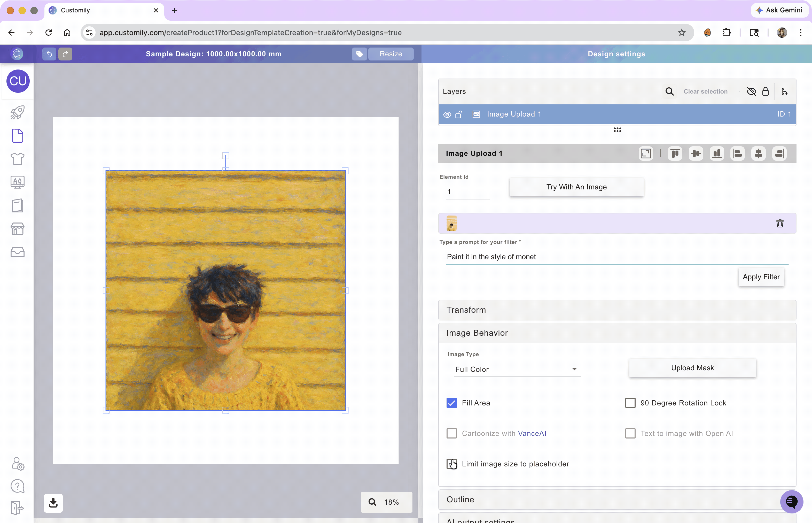Click Try With An Image button
Screen dimensions: 812x523
tap(576, 187)
